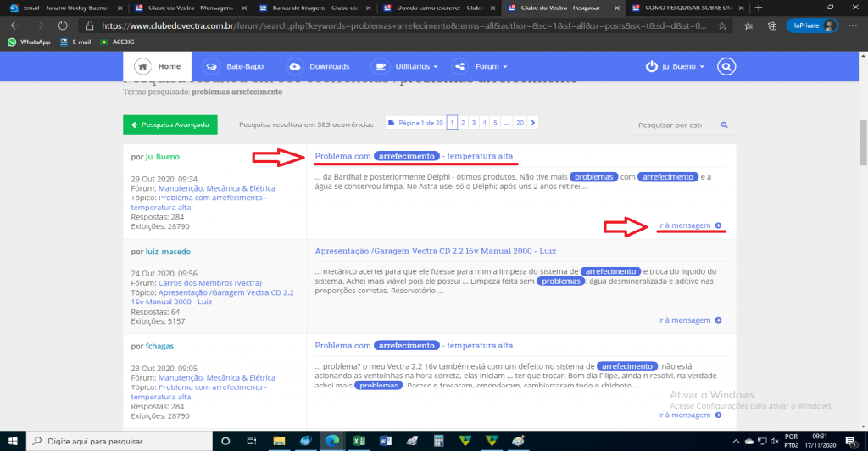Open Task View on taskbar

[x=251, y=441]
